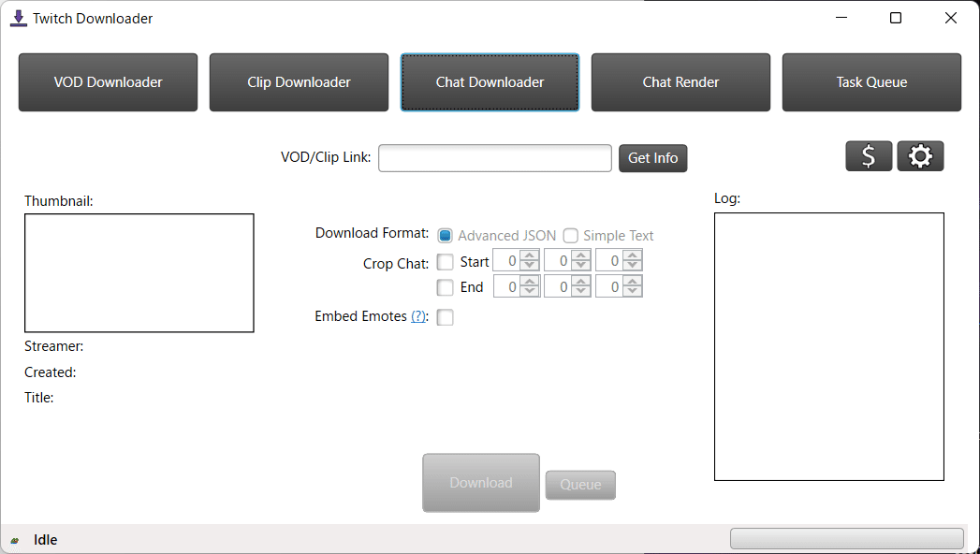The width and height of the screenshot is (980, 554).
Task: Increase the Start seconds value
Action: point(633,255)
